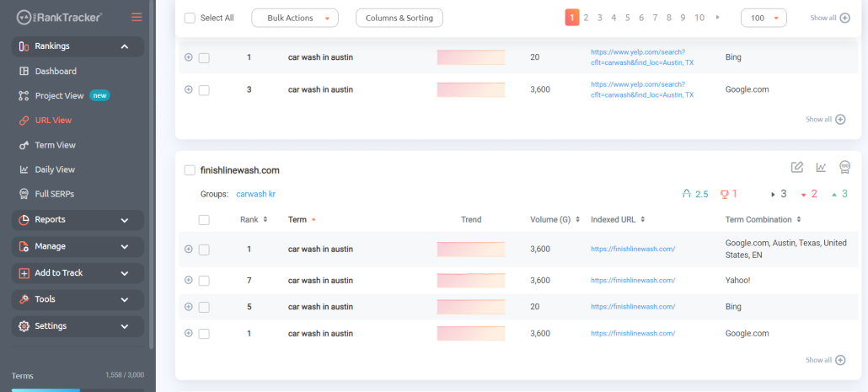Check the finishlinewash.com URL checkbox

pos(190,170)
